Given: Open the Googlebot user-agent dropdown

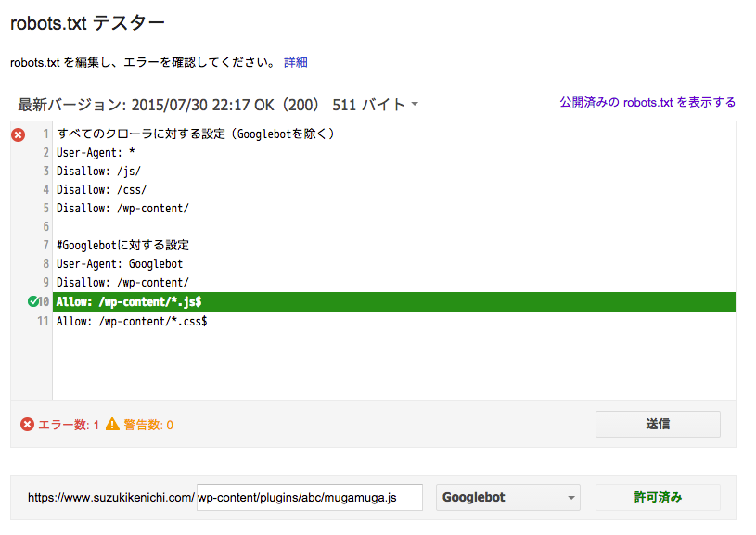Looking at the screenshot, I should tap(508, 497).
